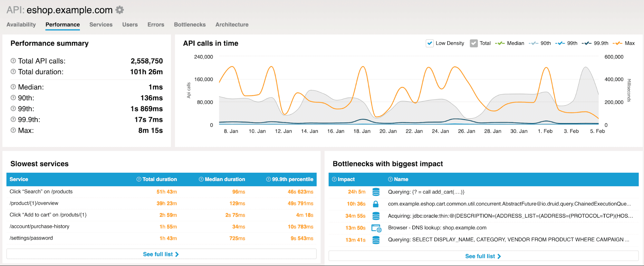Open the /product/{1}/overview service row
This screenshot has height=266, width=644.
click(x=34, y=203)
